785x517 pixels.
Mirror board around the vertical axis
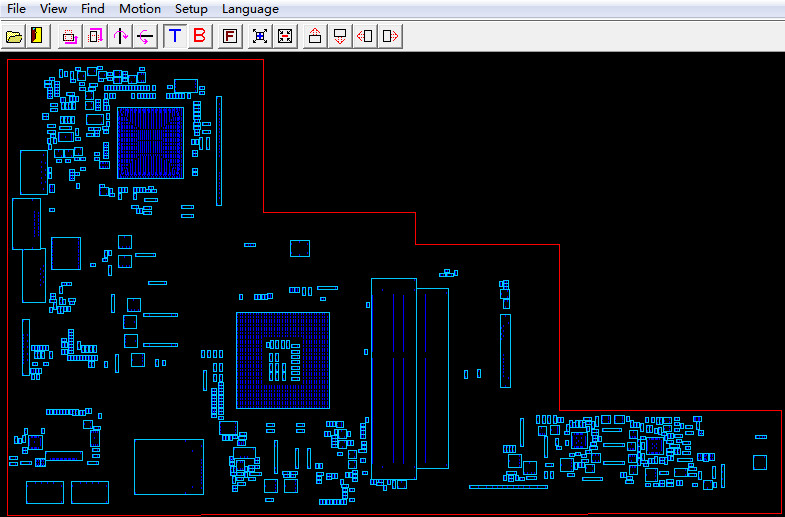coord(120,36)
